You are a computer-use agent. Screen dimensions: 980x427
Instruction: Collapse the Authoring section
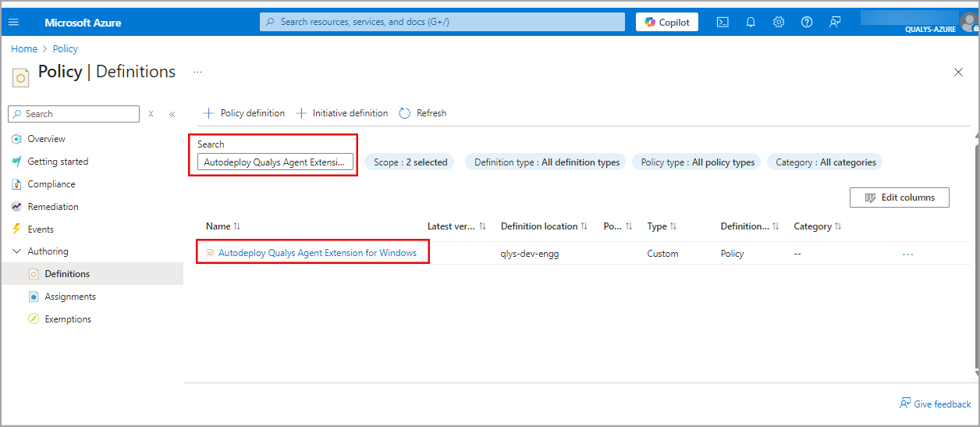pos(17,251)
